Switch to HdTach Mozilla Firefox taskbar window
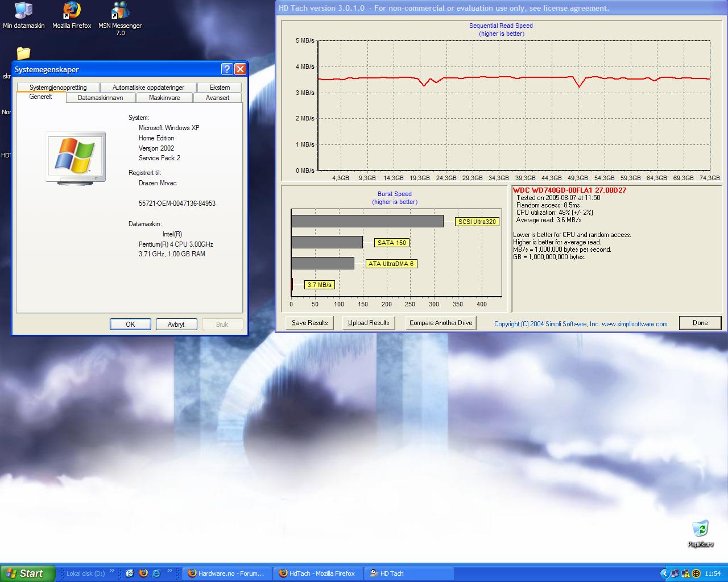 pos(318,573)
